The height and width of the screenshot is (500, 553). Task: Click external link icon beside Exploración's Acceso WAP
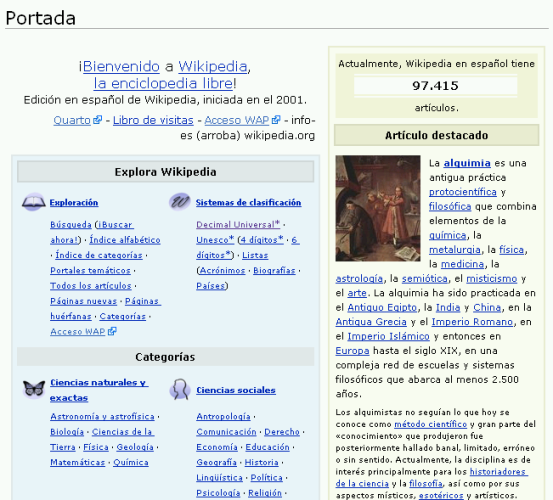(x=112, y=331)
